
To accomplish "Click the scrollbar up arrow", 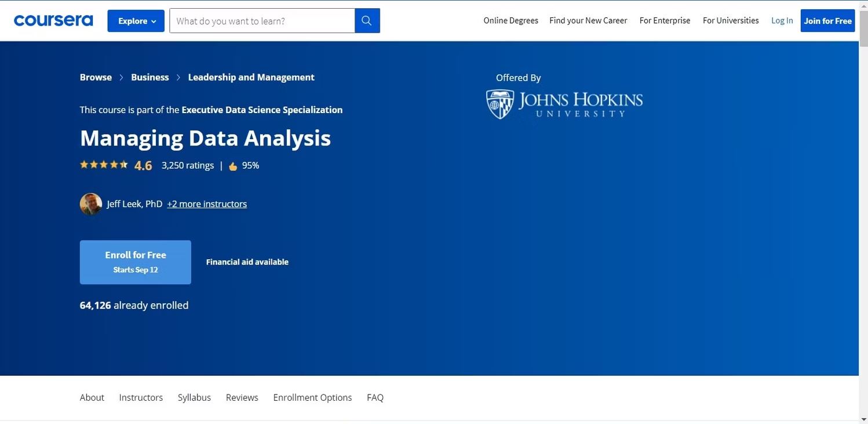I will pos(863,5).
